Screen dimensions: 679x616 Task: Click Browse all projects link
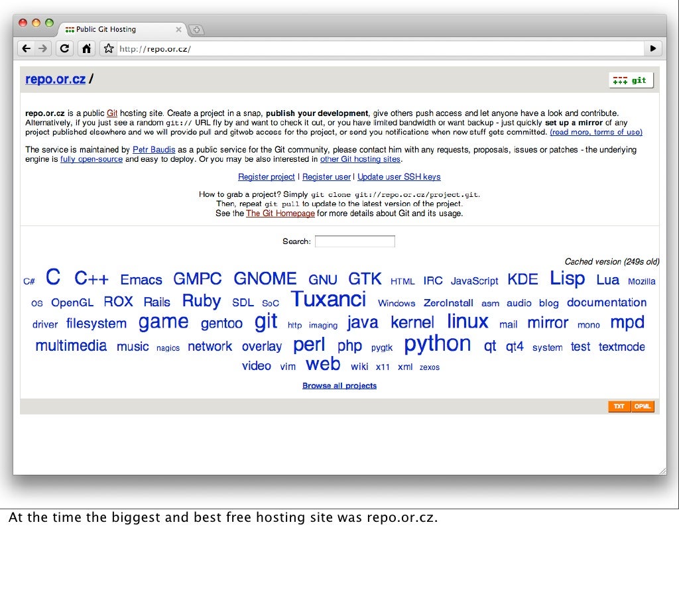[339, 386]
